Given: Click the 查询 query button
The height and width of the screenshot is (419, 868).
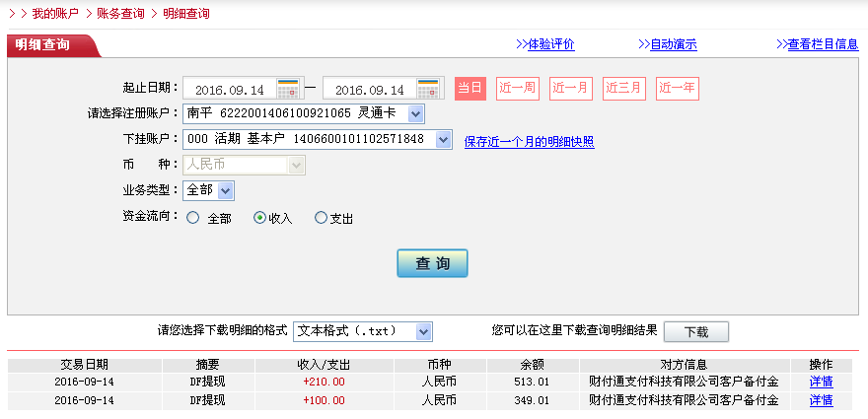Looking at the screenshot, I should point(432,263).
